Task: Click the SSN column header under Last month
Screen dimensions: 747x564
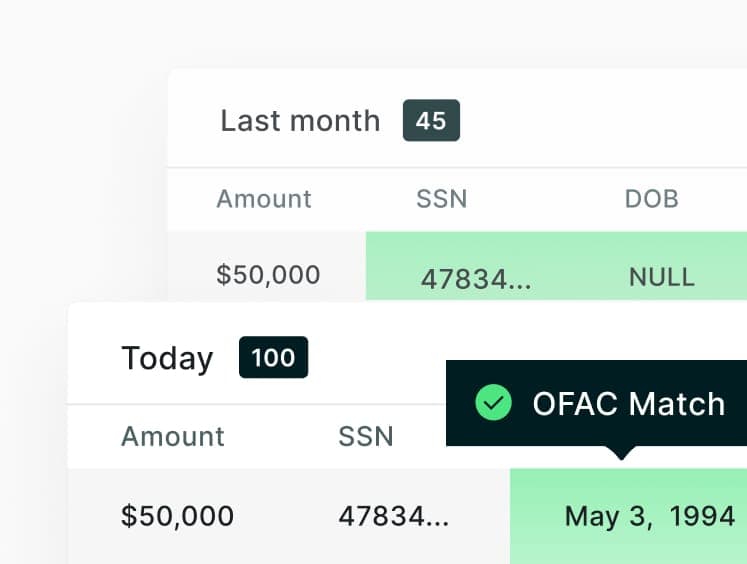Action: pyautogui.click(x=442, y=199)
